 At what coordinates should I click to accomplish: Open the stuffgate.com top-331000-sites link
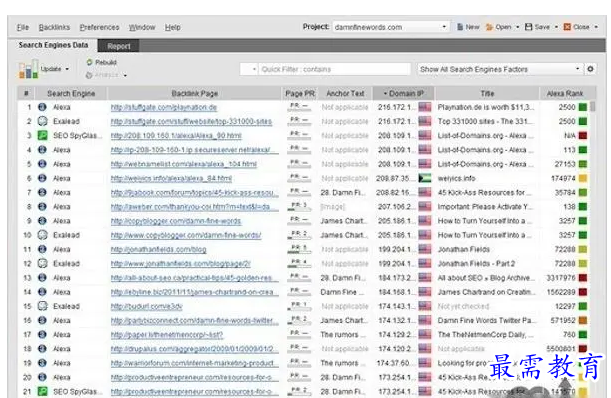pos(191,121)
